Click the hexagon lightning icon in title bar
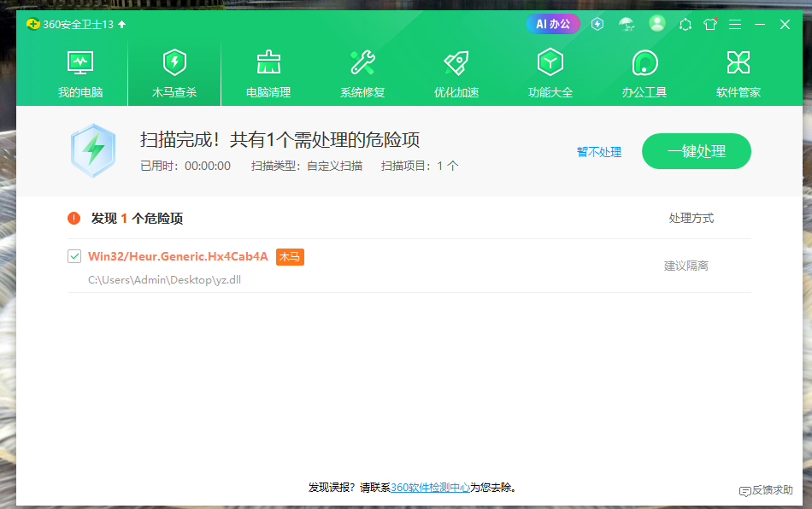 (x=597, y=24)
